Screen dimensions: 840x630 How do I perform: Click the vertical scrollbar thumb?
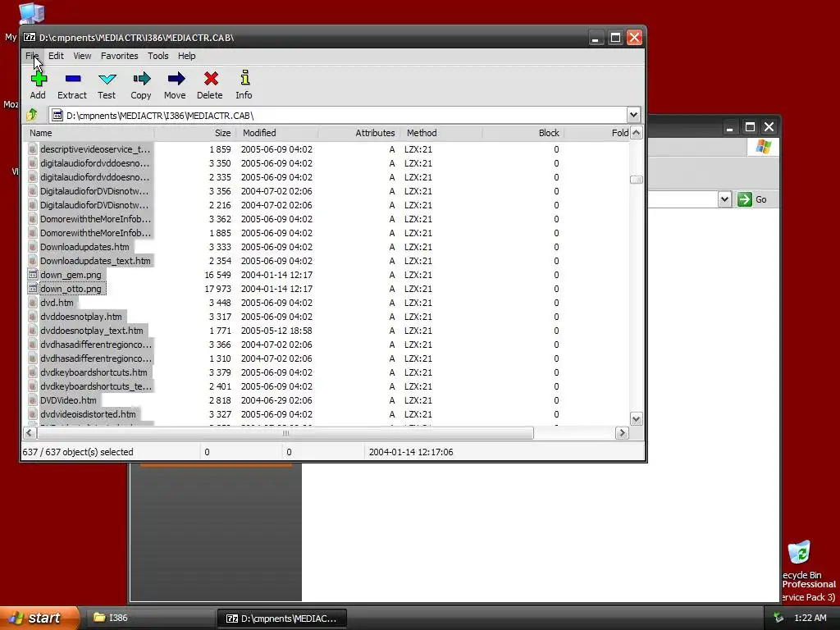[636, 180]
